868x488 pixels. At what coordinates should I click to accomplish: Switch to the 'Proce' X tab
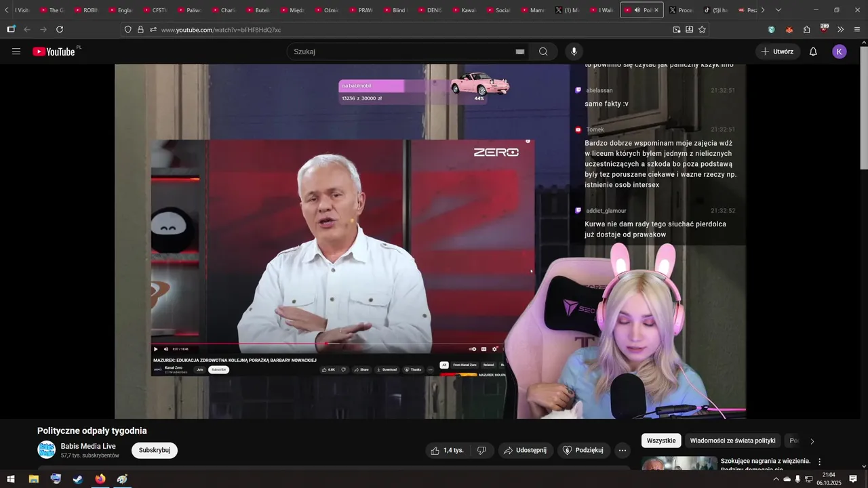682,10
